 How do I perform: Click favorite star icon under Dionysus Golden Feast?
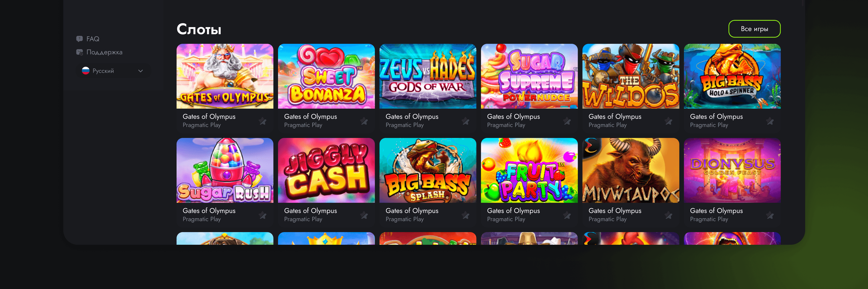click(x=770, y=215)
